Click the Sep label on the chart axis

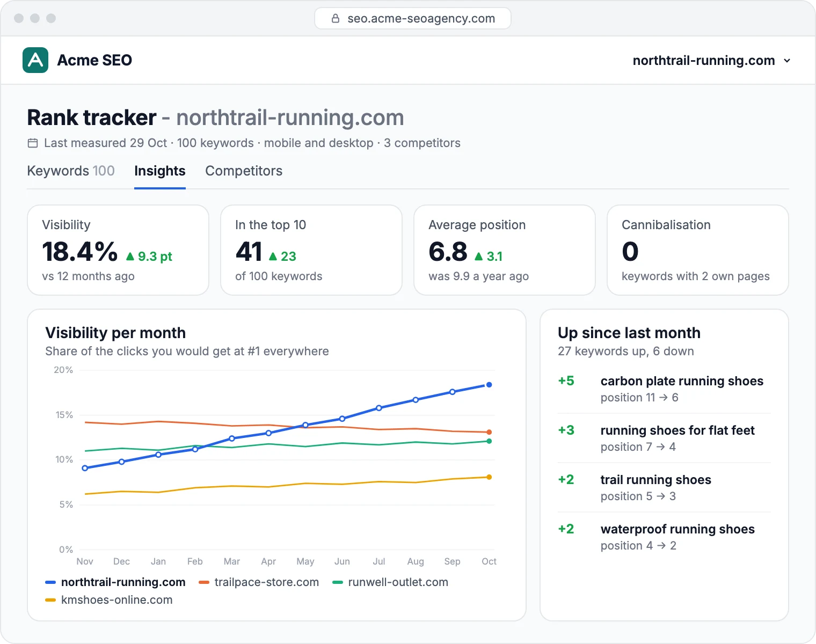point(453,561)
